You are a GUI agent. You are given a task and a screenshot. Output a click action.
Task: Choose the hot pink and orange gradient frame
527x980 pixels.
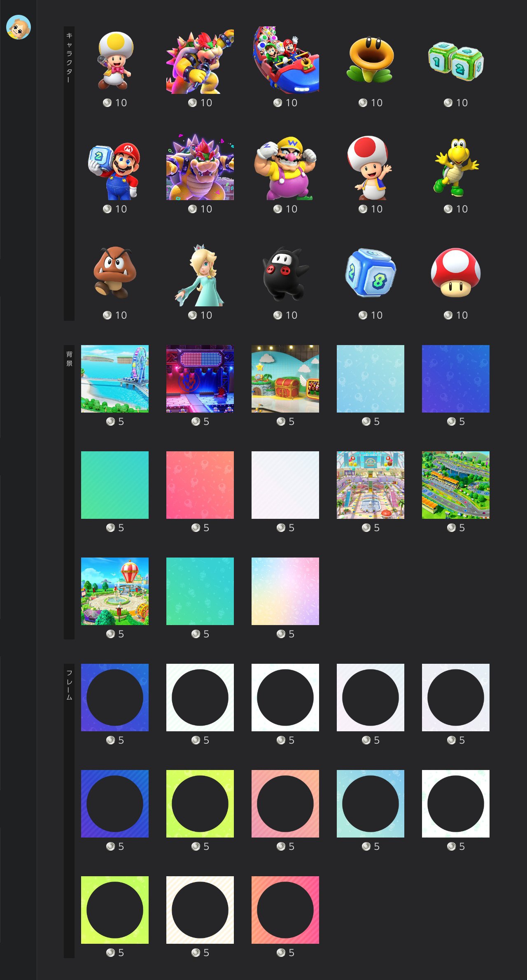[285, 910]
